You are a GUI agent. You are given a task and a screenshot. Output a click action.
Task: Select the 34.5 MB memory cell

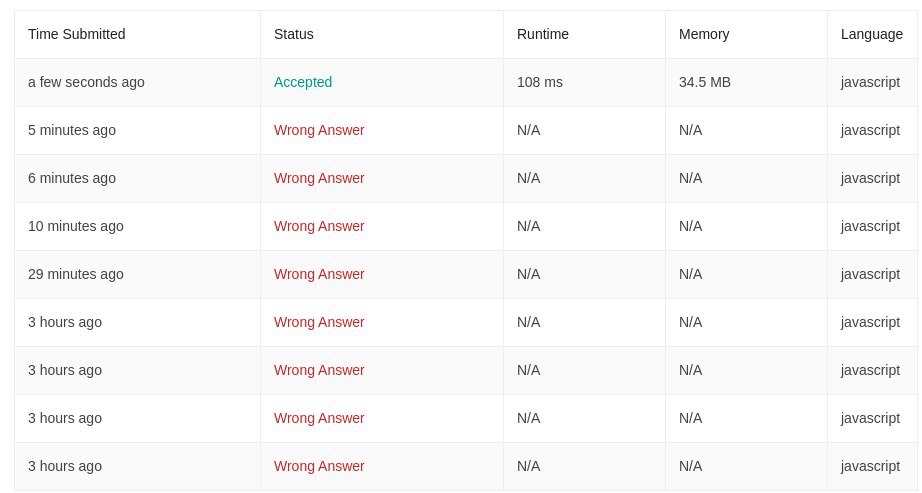[704, 82]
